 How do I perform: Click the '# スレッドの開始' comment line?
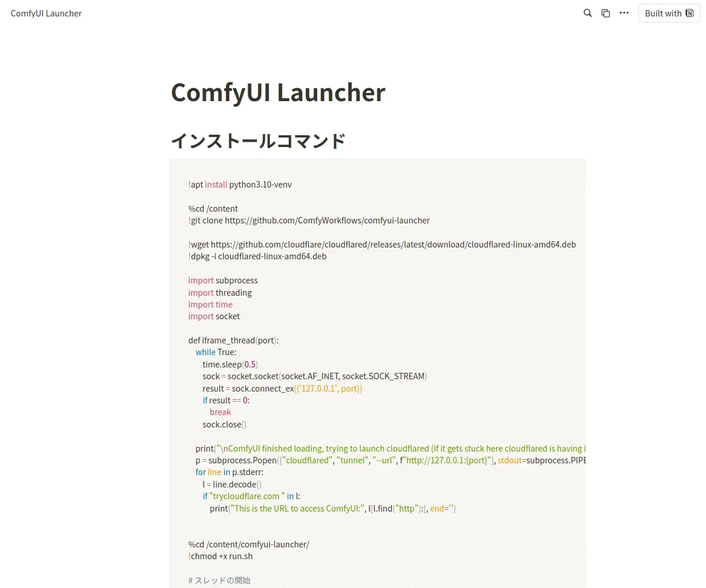219,580
